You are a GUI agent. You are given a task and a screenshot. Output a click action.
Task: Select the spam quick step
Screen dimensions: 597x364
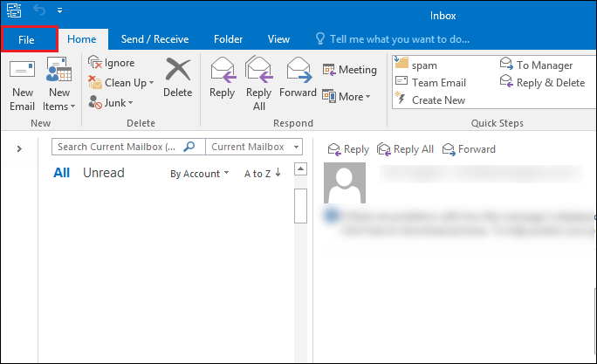coord(416,65)
